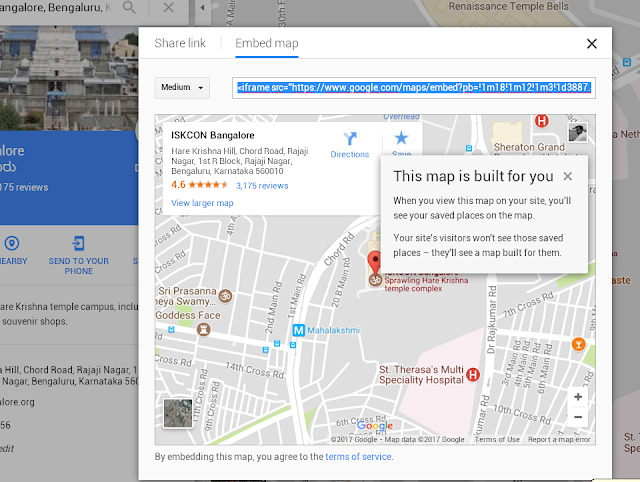Click Terms of Use in map footer
Screen dimensions: 640x482
(497, 440)
